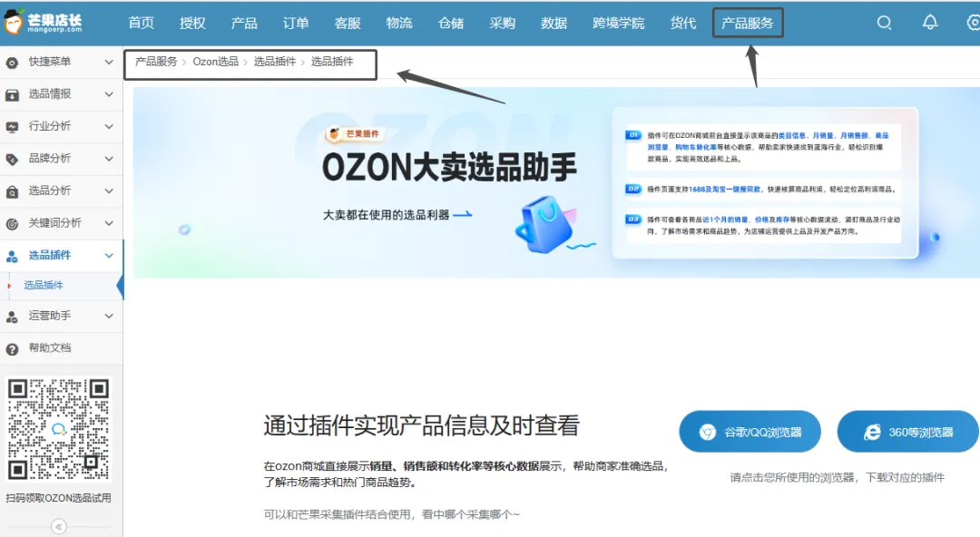The image size is (980, 537).
Task: Click the 运营助手 sidebar icon
Action: click(12, 317)
